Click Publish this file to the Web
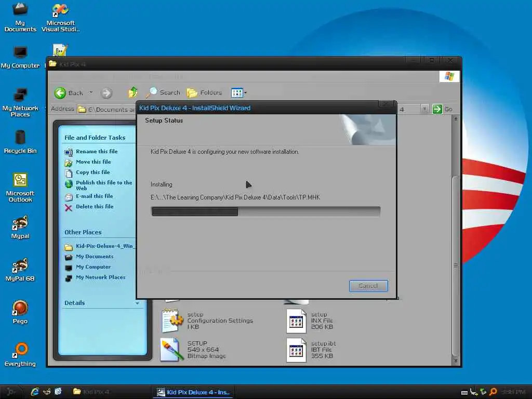Screen dimensions: 532x399 104,185
